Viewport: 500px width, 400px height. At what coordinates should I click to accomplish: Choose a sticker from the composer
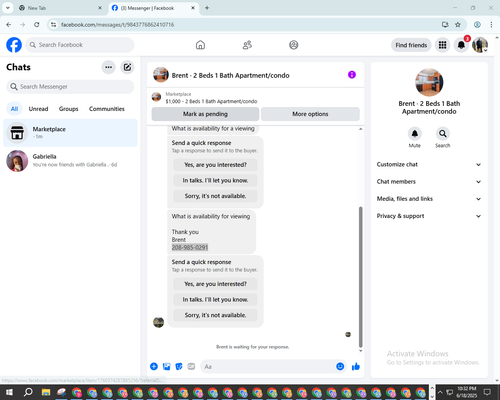[x=179, y=367]
